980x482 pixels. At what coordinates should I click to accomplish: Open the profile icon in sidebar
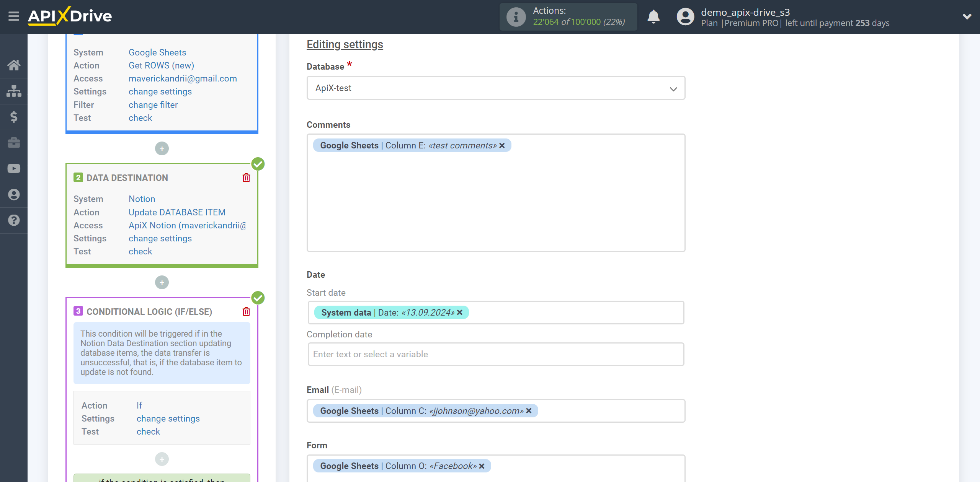(14, 195)
